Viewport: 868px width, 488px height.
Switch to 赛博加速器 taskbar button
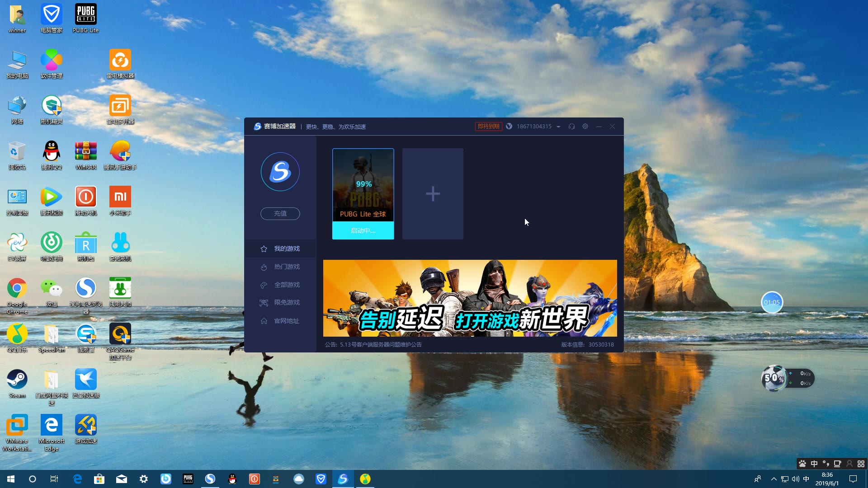click(343, 479)
